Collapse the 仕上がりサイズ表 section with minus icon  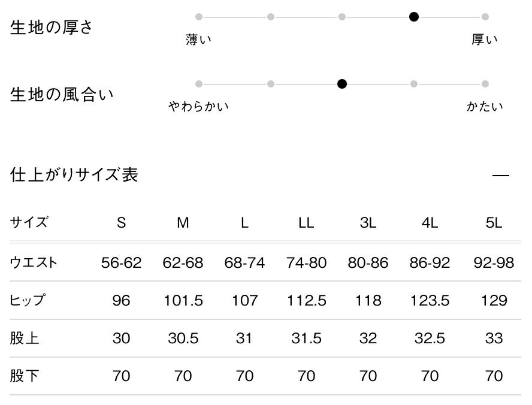point(500,176)
